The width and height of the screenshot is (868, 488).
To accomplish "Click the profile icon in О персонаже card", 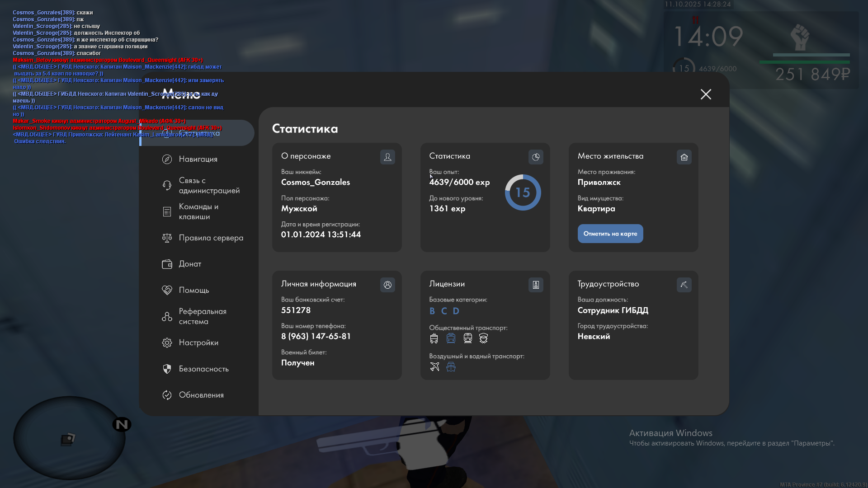I will tap(387, 157).
